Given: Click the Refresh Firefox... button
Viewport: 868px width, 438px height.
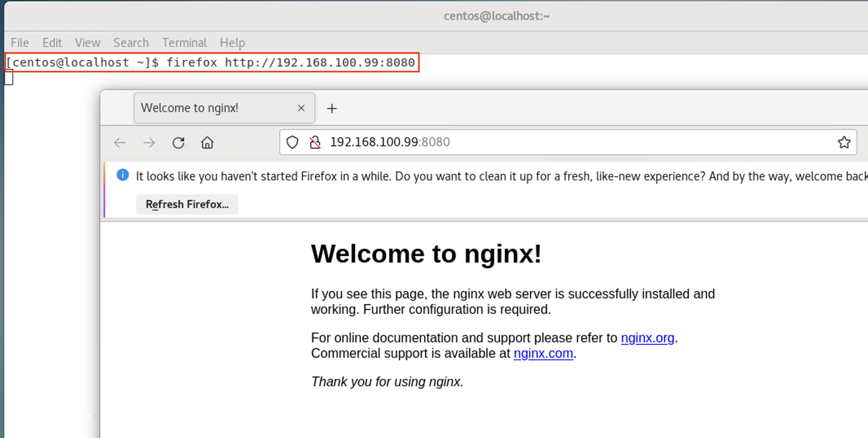Looking at the screenshot, I should [187, 204].
